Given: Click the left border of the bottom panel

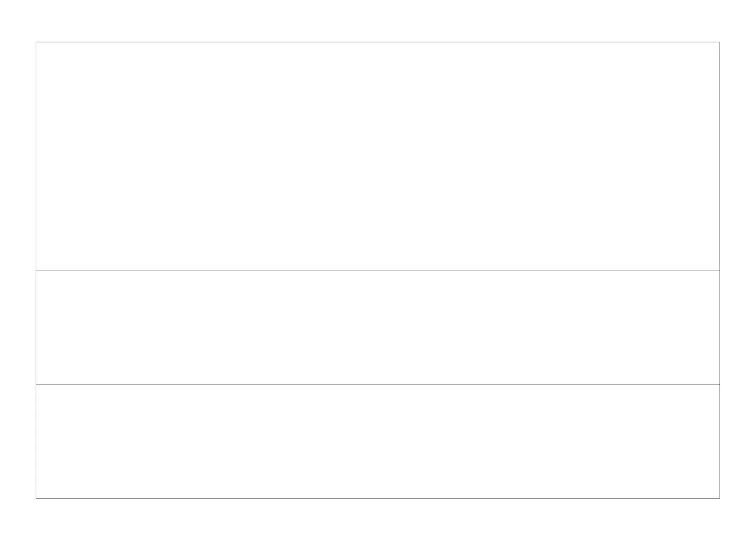Looking at the screenshot, I should [x=36, y=441].
